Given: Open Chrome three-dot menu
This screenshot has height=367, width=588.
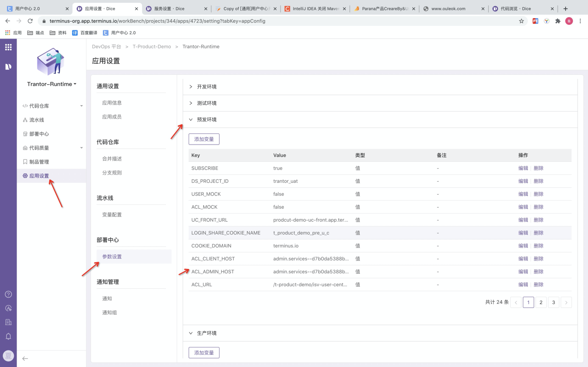Looking at the screenshot, I should pos(580,21).
